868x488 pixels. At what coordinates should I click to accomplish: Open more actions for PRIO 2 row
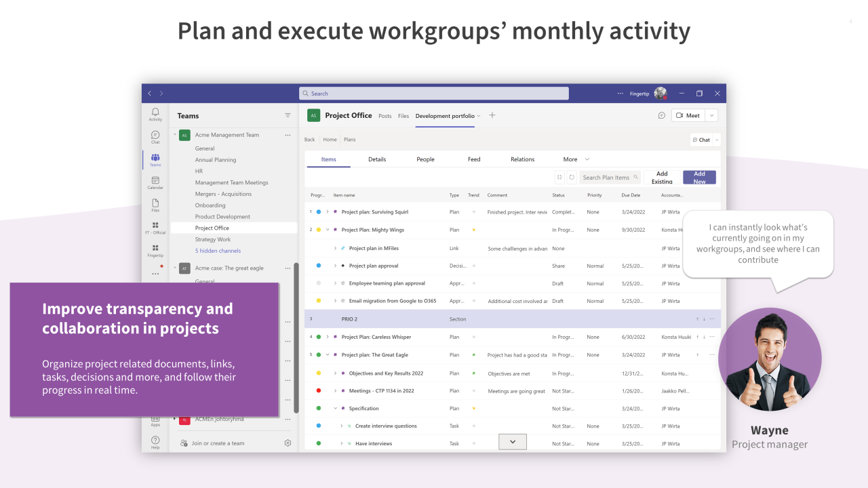[x=712, y=319]
